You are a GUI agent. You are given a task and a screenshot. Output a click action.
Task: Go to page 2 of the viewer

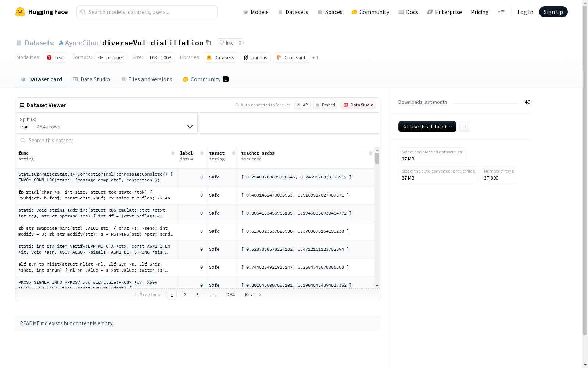coord(184,295)
